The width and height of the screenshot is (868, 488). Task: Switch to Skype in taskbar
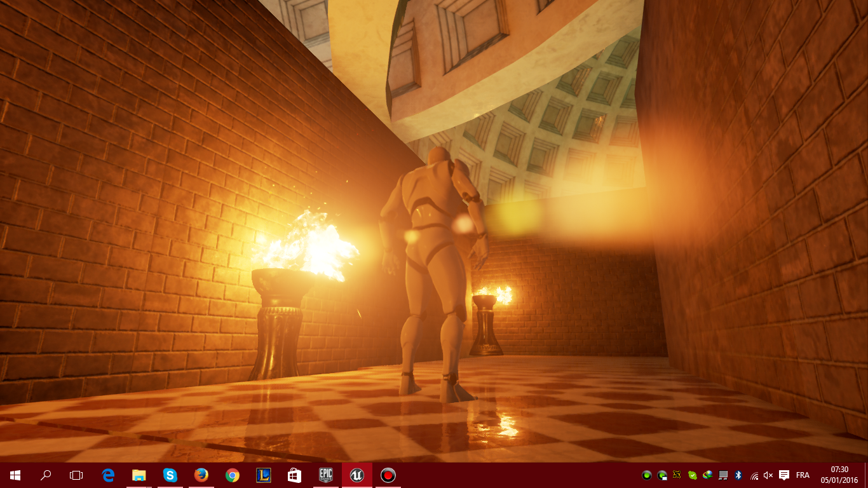coord(170,475)
